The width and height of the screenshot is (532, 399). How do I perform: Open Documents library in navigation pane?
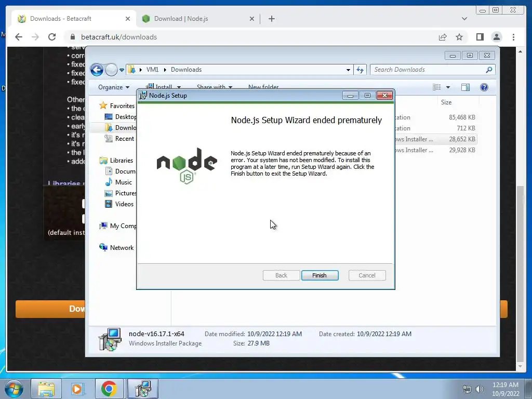(121, 171)
